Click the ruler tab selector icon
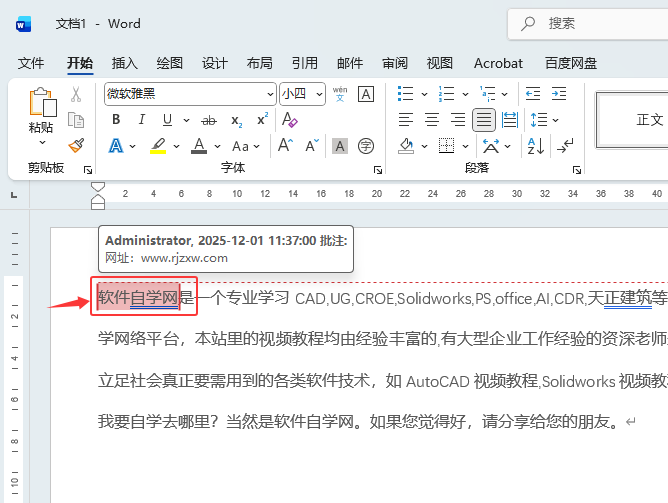Image resolution: width=668 pixels, height=503 pixels. pos(14,195)
